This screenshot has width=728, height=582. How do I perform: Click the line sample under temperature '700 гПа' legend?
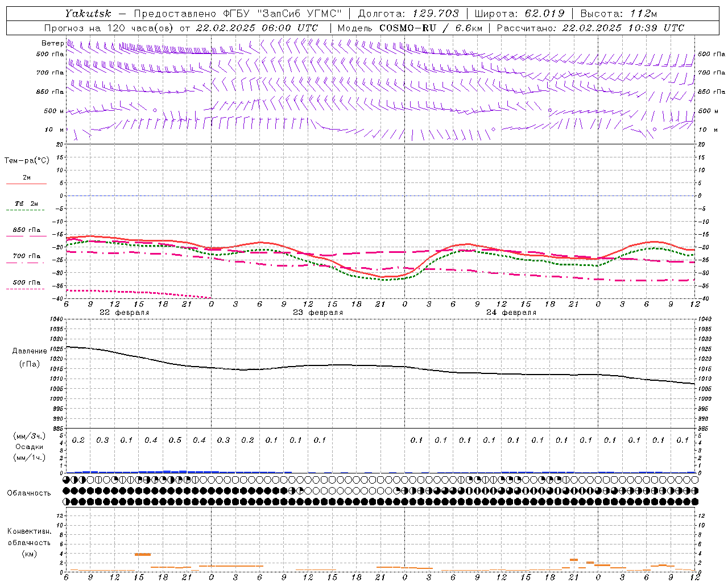click(x=26, y=263)
